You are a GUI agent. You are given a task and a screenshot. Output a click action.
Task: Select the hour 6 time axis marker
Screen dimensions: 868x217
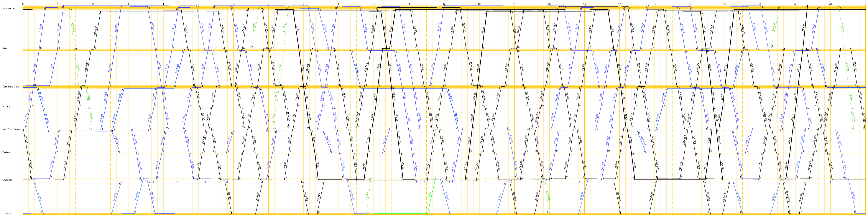pos(233,4)
